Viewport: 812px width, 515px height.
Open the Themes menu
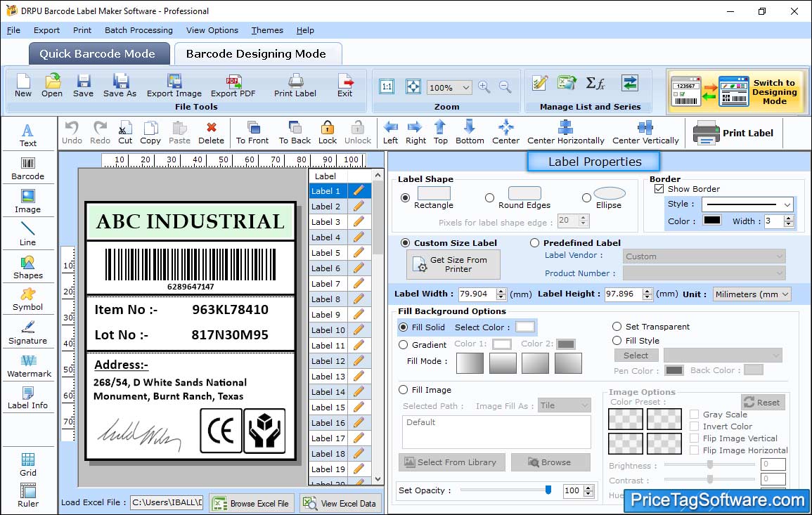[x=267, y=30]
